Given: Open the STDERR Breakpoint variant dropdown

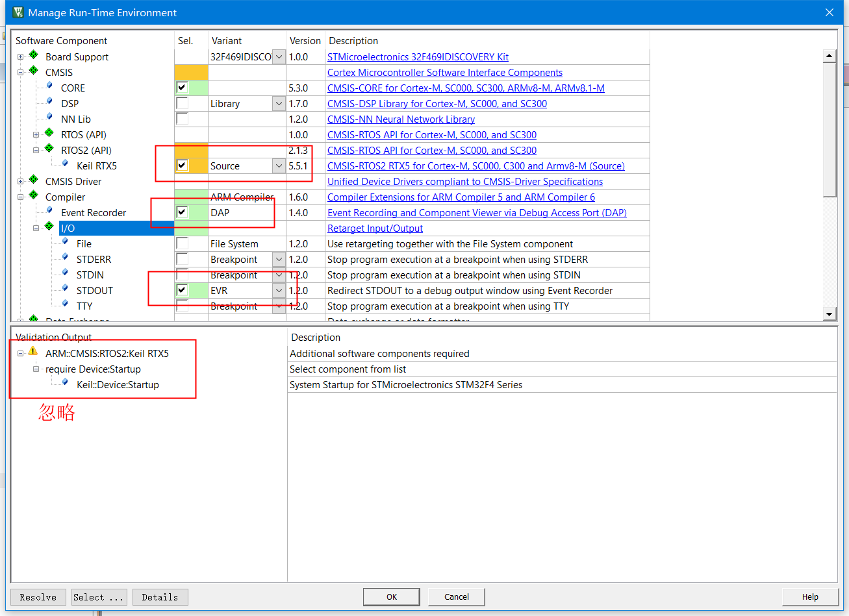Looking at the screenshot, I should (279, 260).
